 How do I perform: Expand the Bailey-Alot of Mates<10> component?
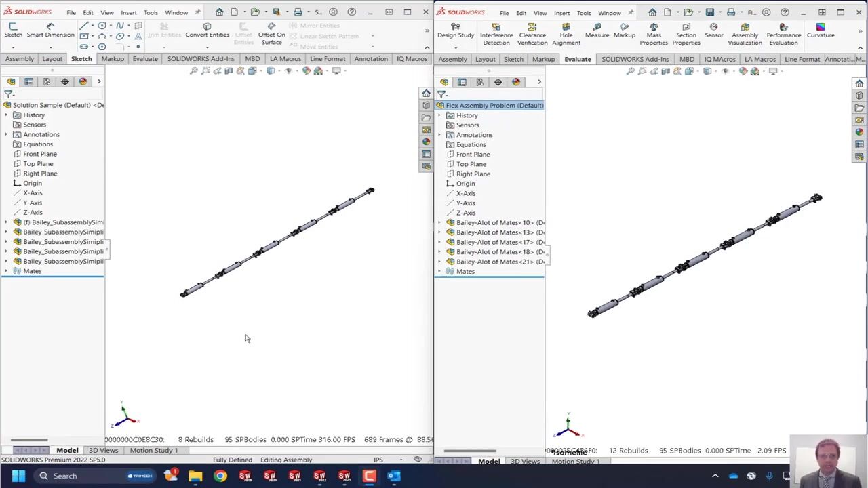coord(439,222)
